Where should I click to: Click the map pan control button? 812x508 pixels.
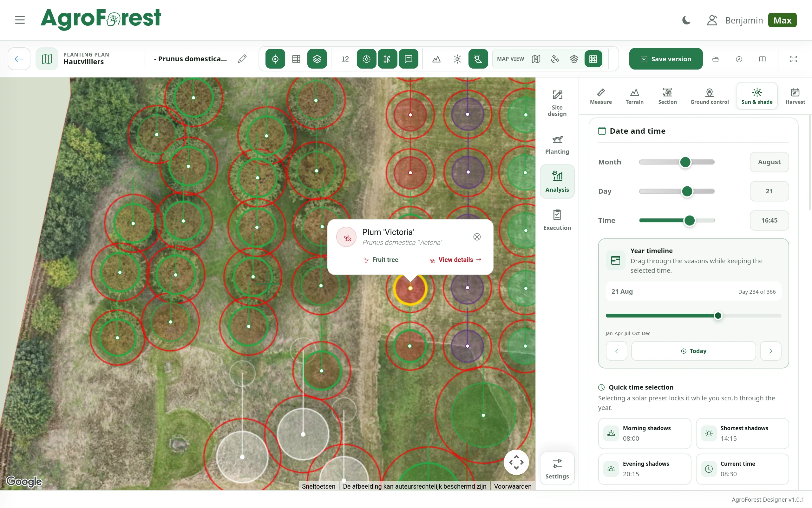point(516,462)
